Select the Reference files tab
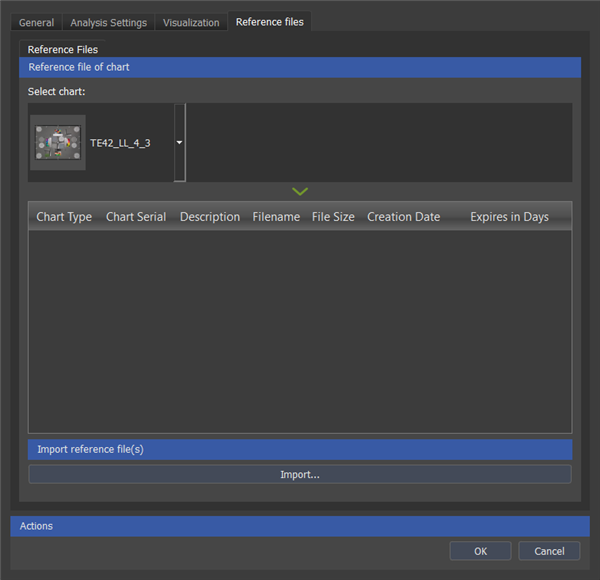 (x=269, y=22)
